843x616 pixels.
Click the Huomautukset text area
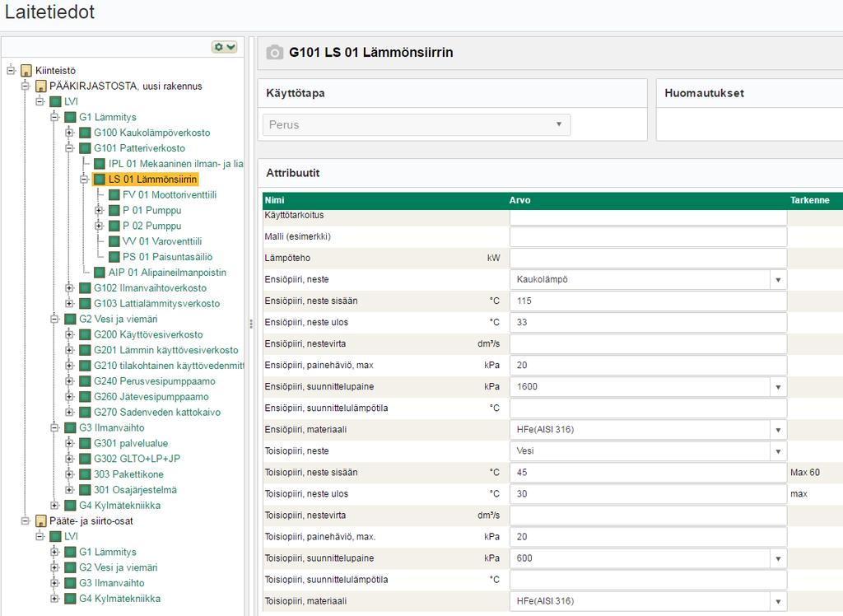pos(750,124)
